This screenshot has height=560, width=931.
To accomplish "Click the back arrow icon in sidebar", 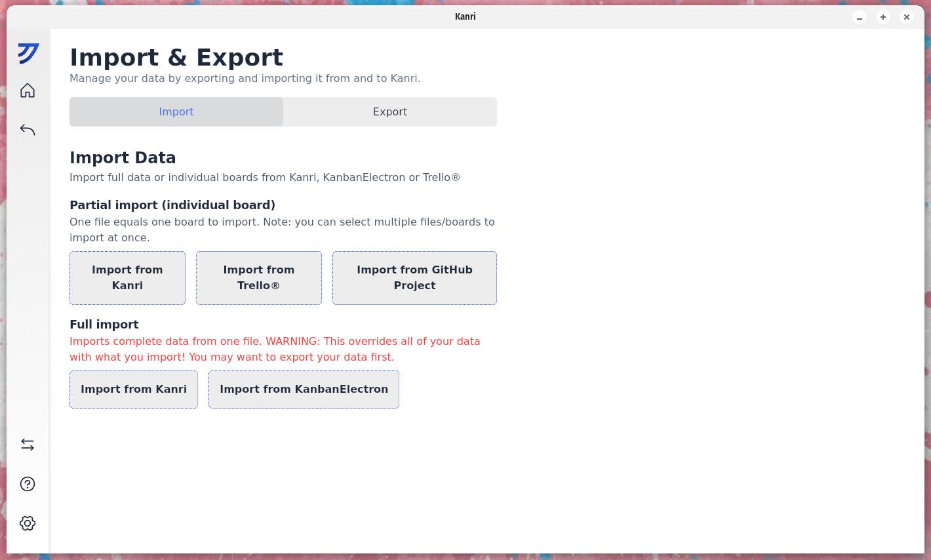I will 28,130.
